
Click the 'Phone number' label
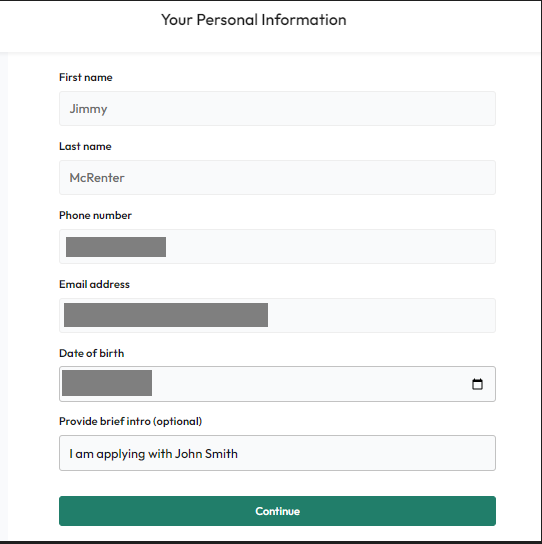[95, 215]
